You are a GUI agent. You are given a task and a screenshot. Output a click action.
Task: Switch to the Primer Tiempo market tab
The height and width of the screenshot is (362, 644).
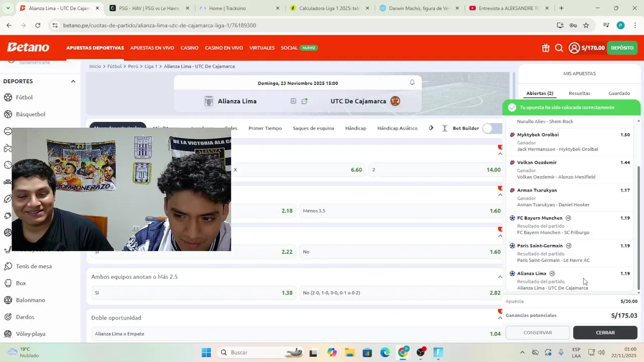pyautogui.click(x=265, y=128)
